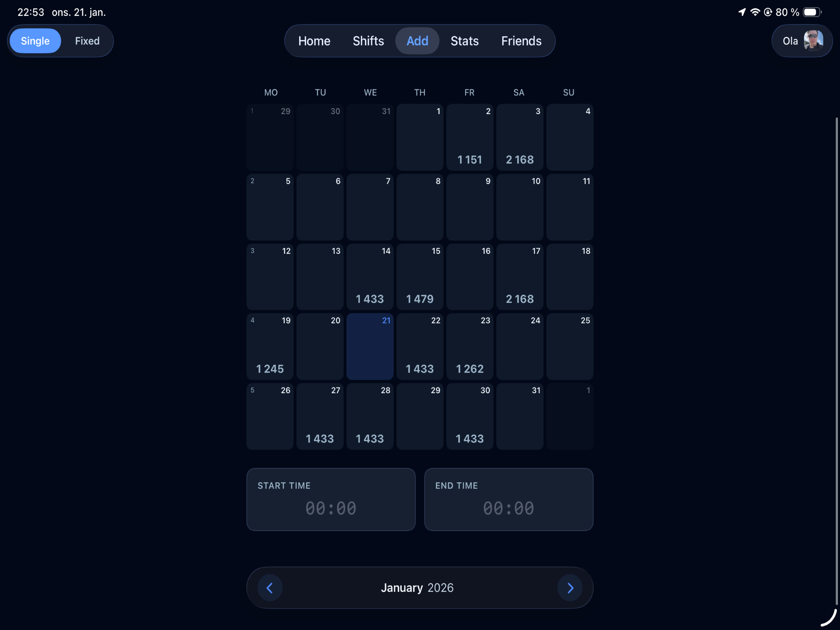Select January 4 day cell
This screenshot has width=840, height=630.
[x=570, y=137]
